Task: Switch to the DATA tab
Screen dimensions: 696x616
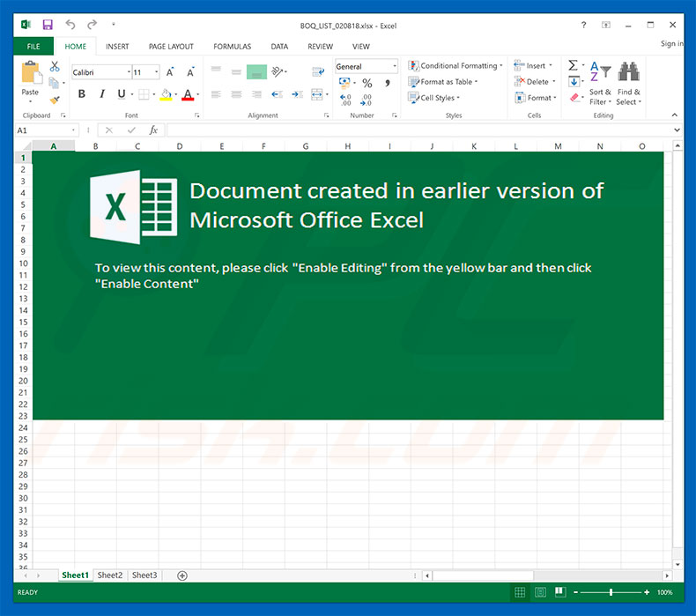Action: coord(279,46)
